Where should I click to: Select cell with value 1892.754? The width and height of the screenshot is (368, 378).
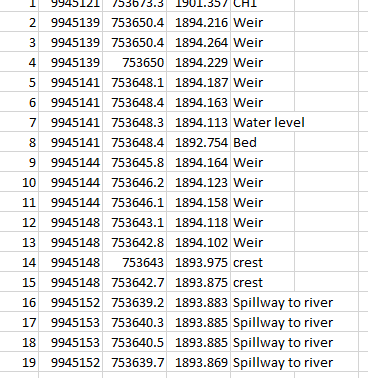pos(199,142)
